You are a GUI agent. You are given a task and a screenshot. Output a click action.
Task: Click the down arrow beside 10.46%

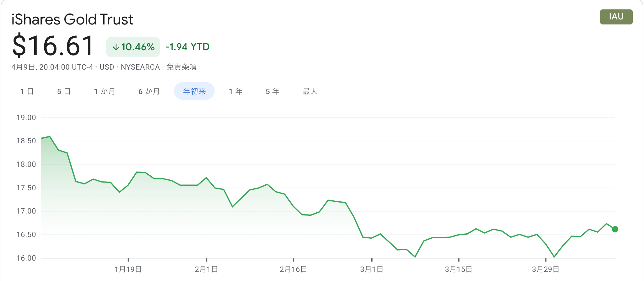point(116,47)
